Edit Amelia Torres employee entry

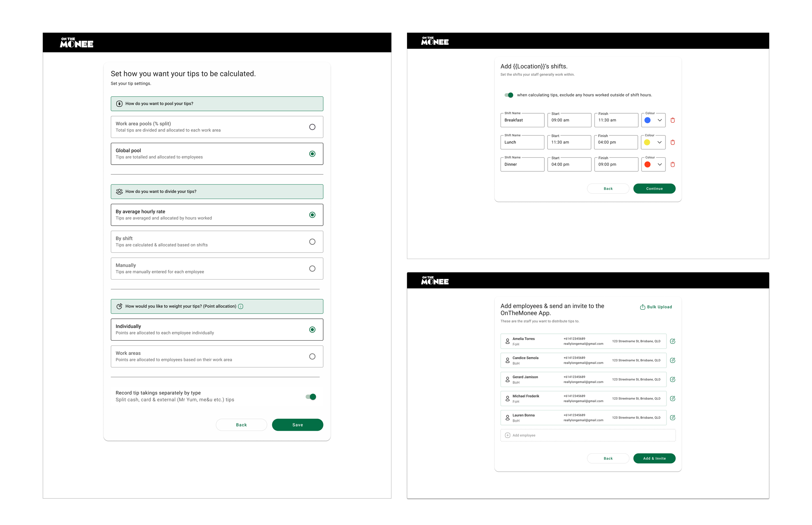pos(672,341)
